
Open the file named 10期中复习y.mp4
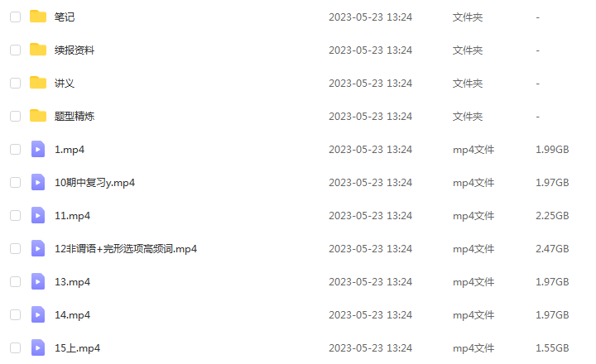94,183
